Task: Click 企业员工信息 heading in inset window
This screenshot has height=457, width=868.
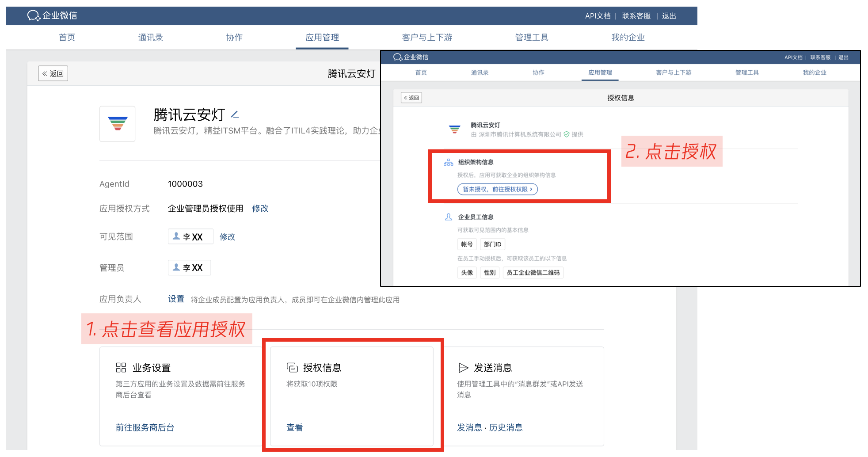Action: click(x=476, y=217)
